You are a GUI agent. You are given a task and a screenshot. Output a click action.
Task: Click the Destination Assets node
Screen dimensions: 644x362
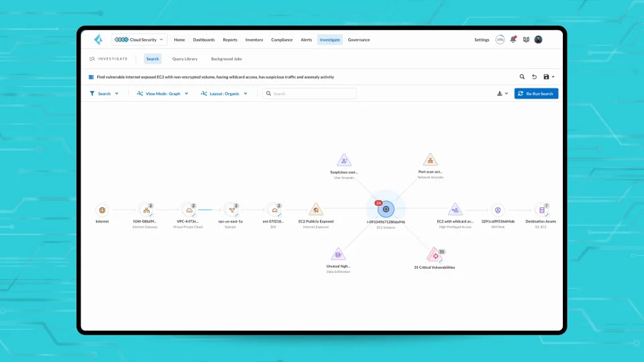click(x=541, y=210)
